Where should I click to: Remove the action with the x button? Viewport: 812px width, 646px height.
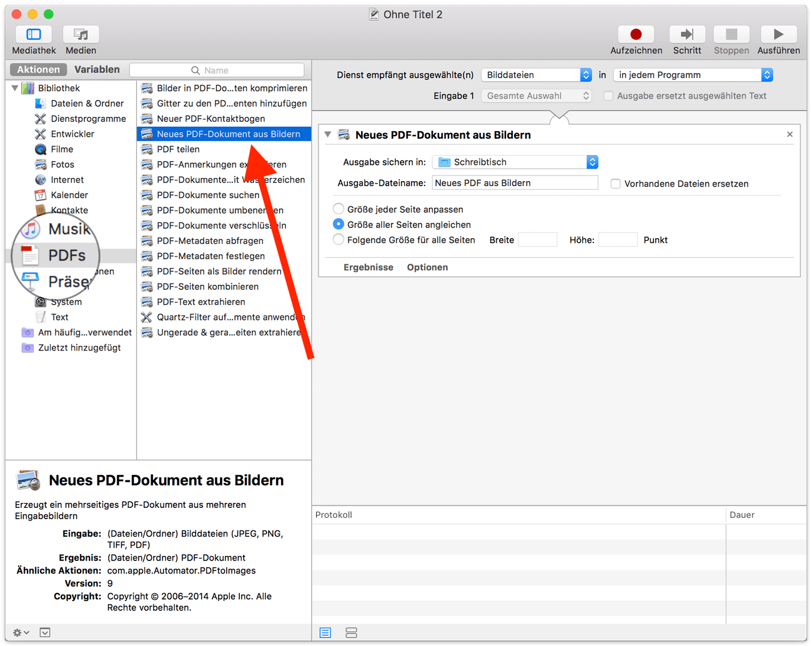tap(790, 134)
